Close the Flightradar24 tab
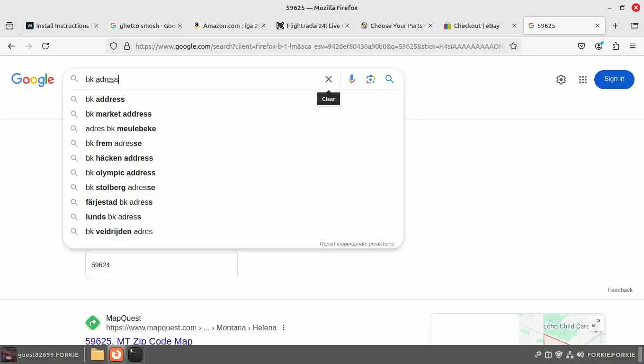Image resolution: width=644 pixels, height=364 pixels. (x=347, y=26)
